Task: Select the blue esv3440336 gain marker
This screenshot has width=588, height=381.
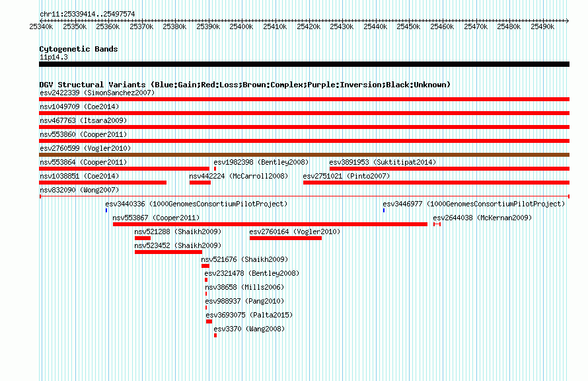Action: coord(106,210)
